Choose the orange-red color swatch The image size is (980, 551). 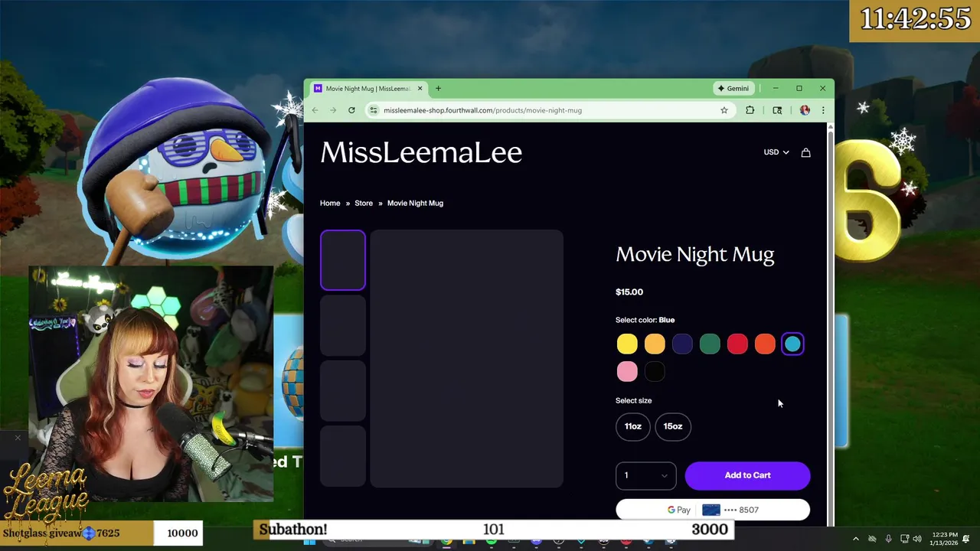click(x=765, y=344)
